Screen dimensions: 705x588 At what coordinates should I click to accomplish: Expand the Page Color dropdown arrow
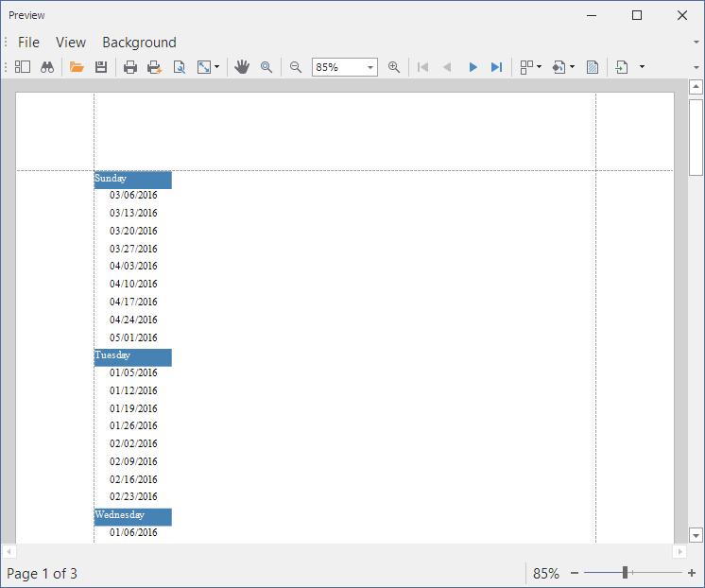tap(572, 67)
